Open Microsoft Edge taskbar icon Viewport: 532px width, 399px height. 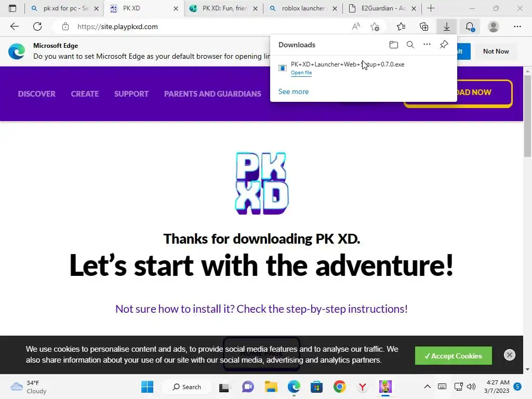point(294,387)
